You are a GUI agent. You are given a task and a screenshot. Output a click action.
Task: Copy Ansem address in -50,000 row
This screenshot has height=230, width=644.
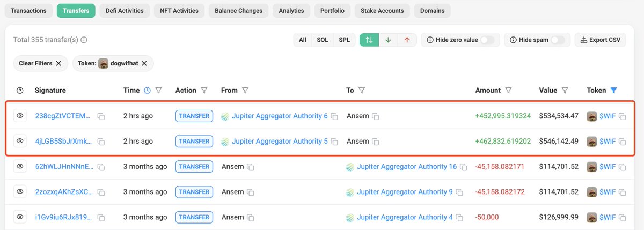[251, 218]
